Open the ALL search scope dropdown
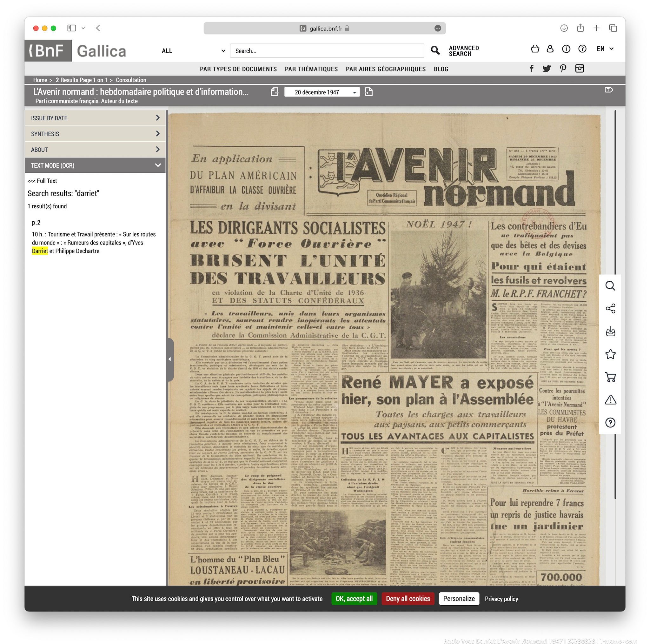 [193, 51]
